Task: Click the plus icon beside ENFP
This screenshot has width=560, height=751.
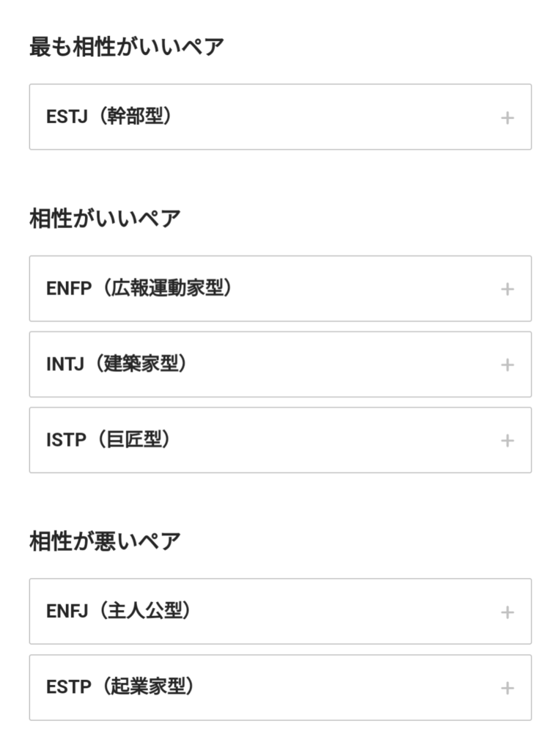Action: click(506, 289)
